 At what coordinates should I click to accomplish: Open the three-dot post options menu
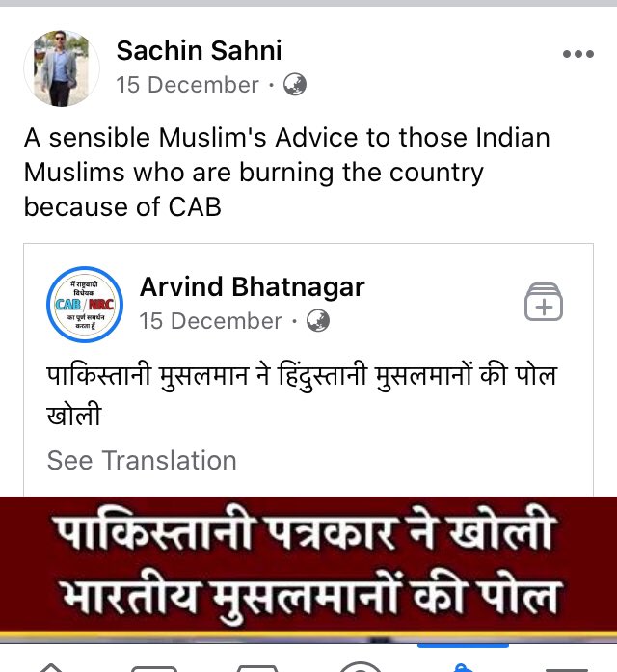578,54
